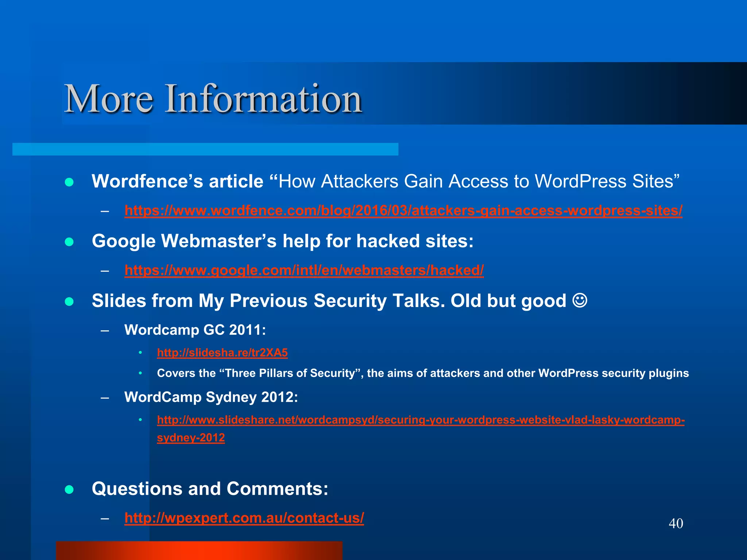Open the Google webmasters hacked link

[x=304, y=271]
